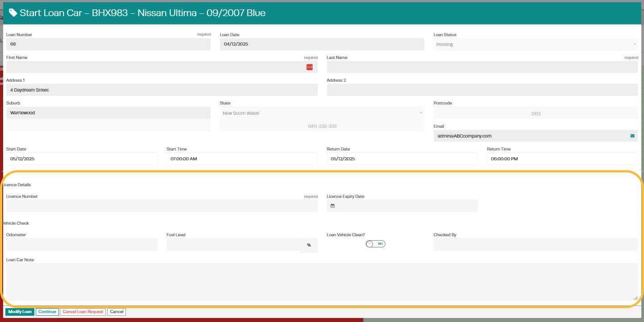Click the Loan Car Note text area
This screenshot has width=644, height=322.
pyautogui.click(x=322, y=281)
